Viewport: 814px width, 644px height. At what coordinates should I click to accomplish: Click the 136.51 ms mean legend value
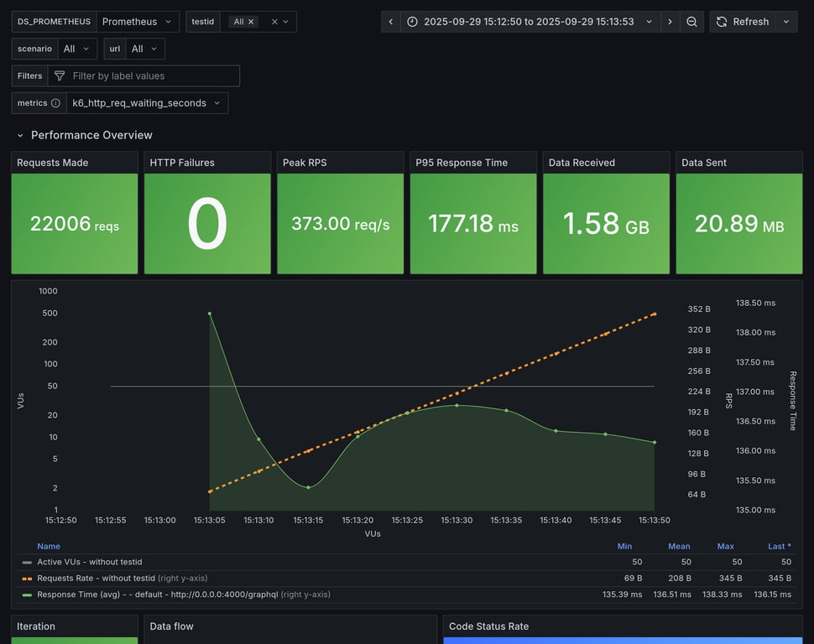672,595
